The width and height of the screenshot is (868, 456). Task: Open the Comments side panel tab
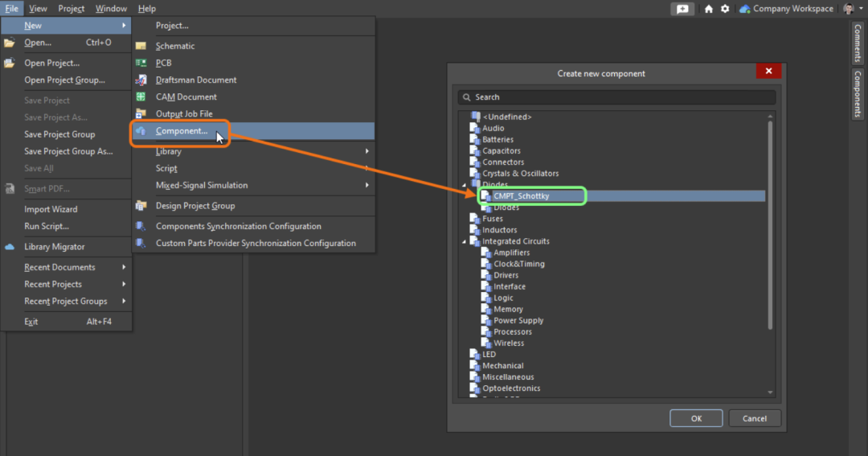[x=858, y=43]
